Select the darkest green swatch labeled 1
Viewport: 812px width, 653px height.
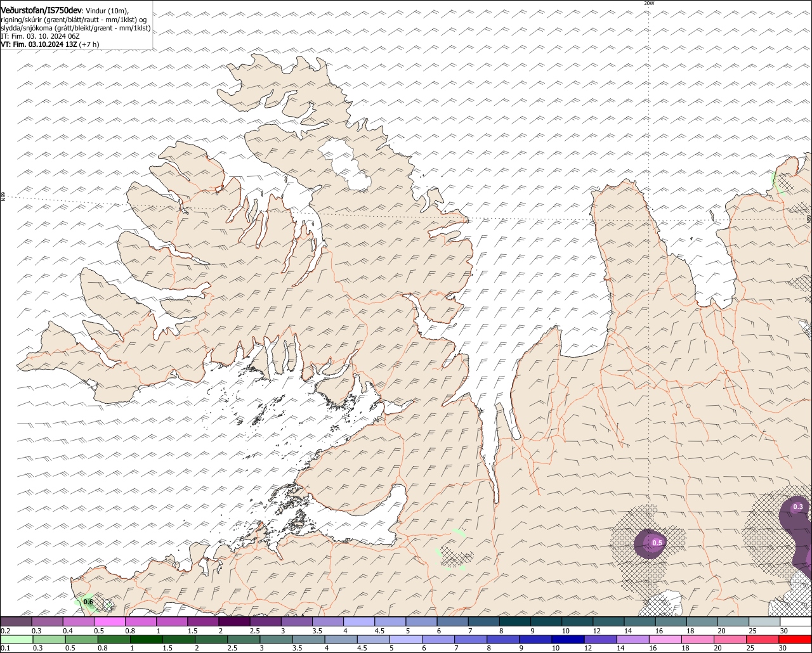pos(146,639)
